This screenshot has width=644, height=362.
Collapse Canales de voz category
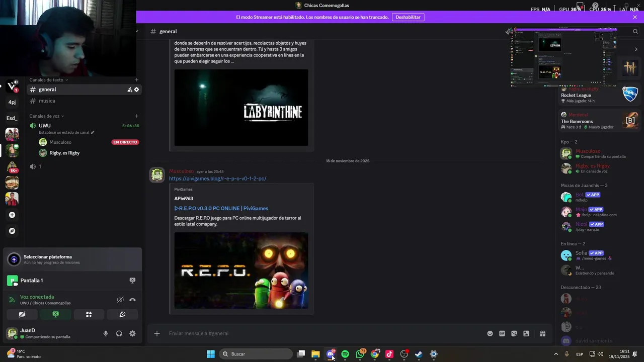coord(47,116)
